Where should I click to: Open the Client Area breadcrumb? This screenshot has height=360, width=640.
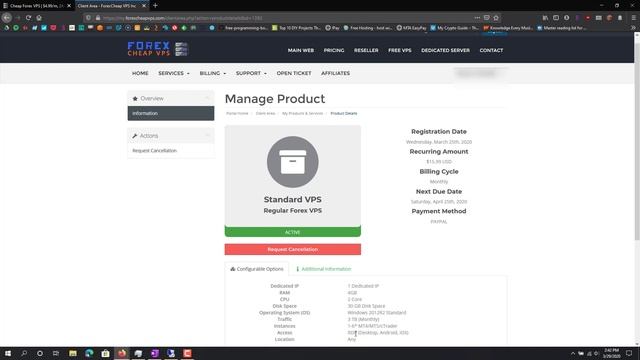(x=265, y=113)
